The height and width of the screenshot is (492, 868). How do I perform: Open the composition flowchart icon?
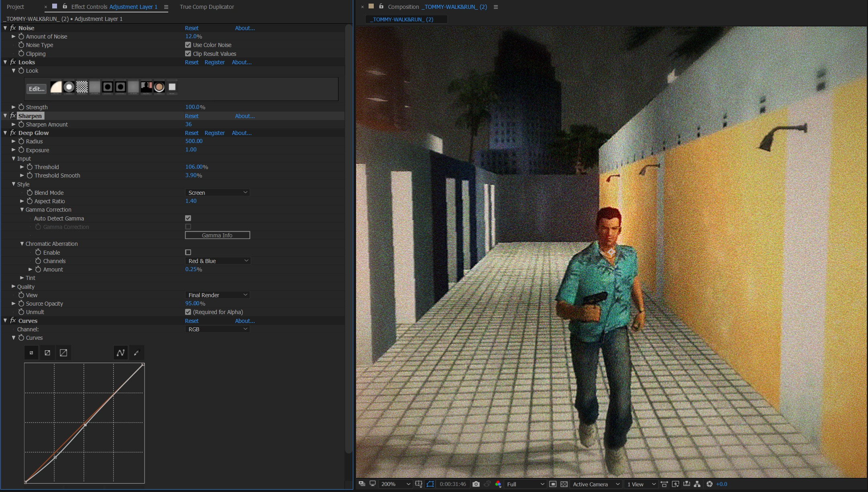coord(697,484)
